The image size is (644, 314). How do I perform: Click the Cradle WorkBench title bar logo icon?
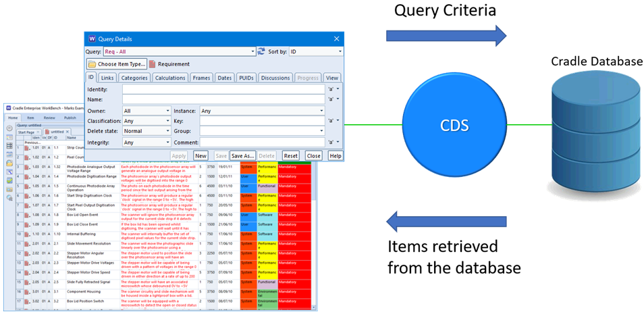tap(9, 107)
